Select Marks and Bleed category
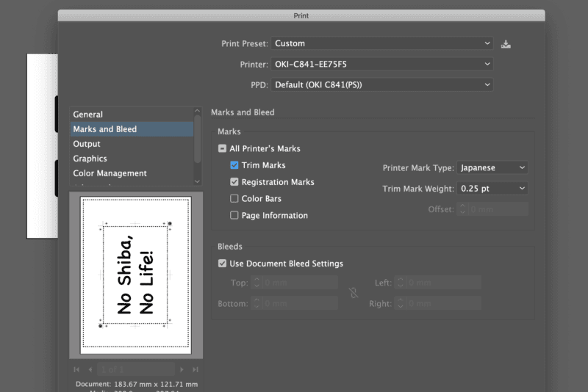Viewport: 588px width, 392px height. (x=132, y=129)
